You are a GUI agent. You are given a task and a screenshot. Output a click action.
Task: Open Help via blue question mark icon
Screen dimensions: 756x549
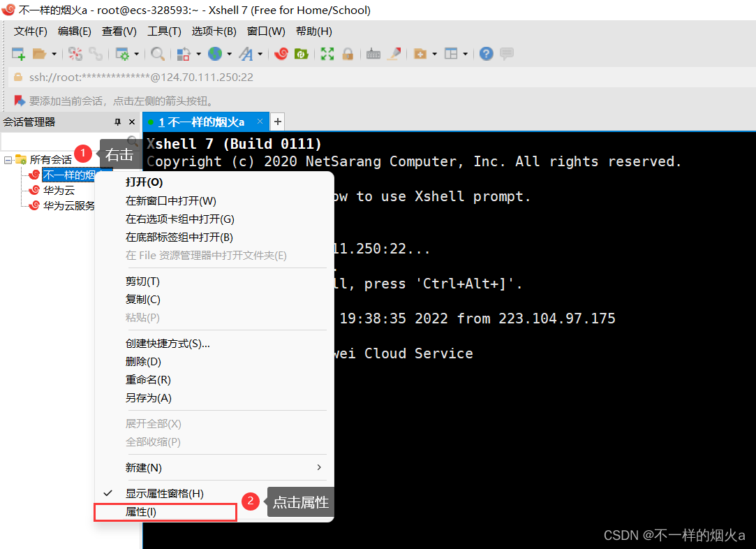pyautogui.click(x=487, y=54)
